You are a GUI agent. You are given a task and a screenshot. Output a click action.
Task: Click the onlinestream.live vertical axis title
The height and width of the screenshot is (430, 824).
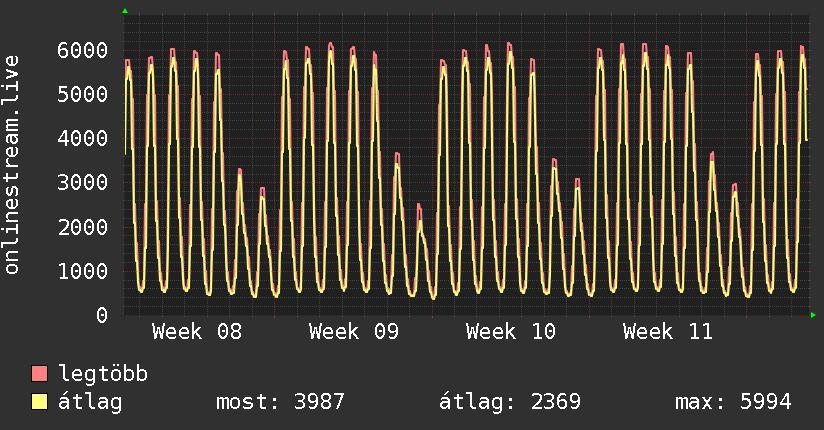[x=12, y=165]
